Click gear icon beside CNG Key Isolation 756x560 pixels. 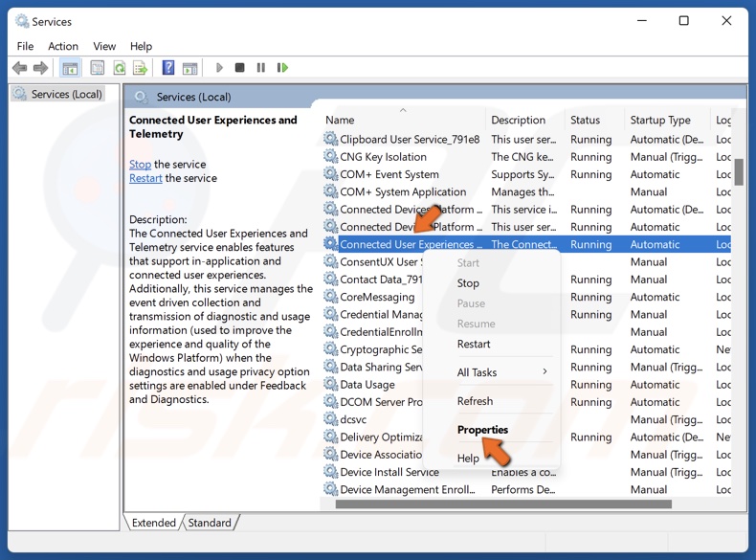pos(331,156)
